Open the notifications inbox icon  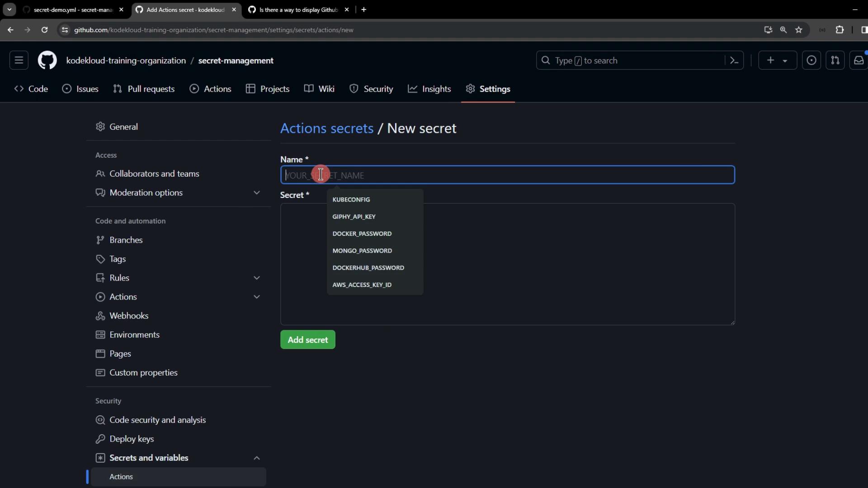[859, 61]
